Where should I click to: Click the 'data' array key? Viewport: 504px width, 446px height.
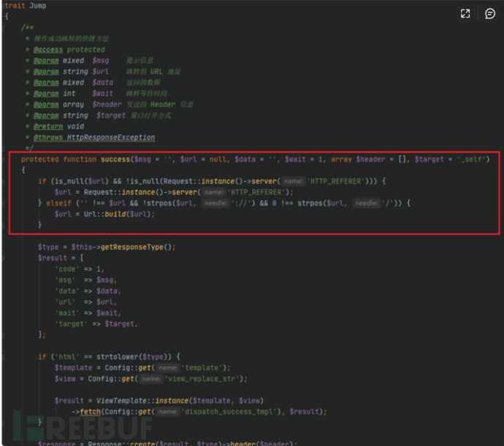point(67,291)
